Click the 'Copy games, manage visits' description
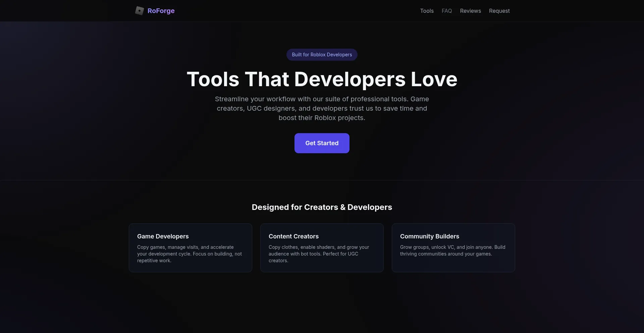 coord(190,254)
